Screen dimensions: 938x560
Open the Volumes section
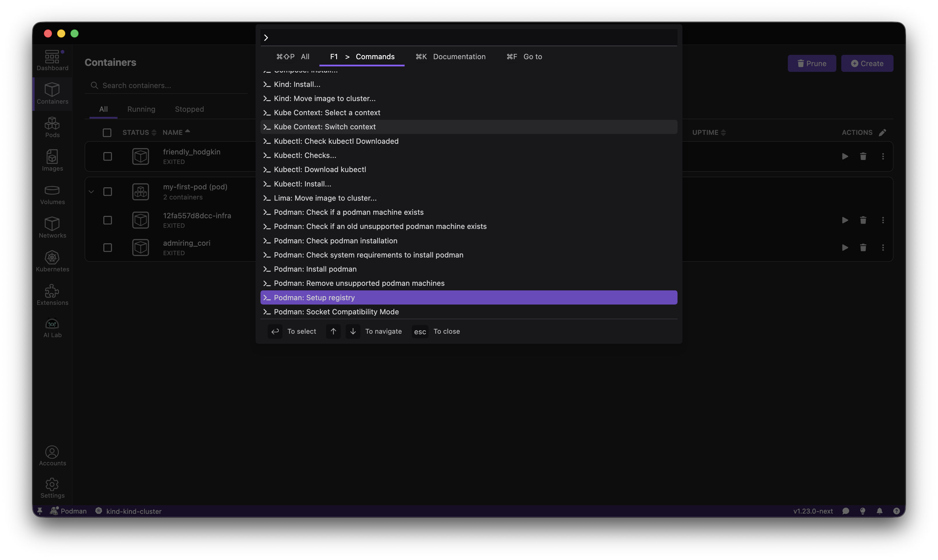[52, 194]
